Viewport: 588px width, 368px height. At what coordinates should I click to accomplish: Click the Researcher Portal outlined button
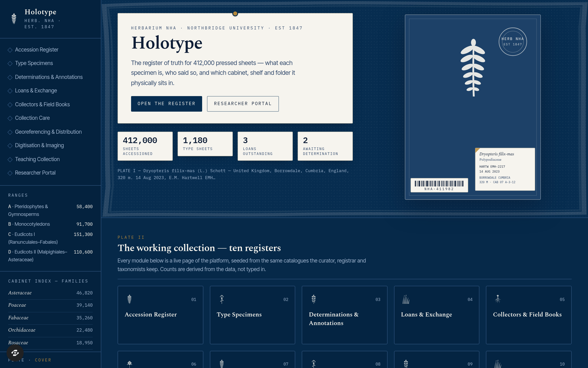[243, 104]
